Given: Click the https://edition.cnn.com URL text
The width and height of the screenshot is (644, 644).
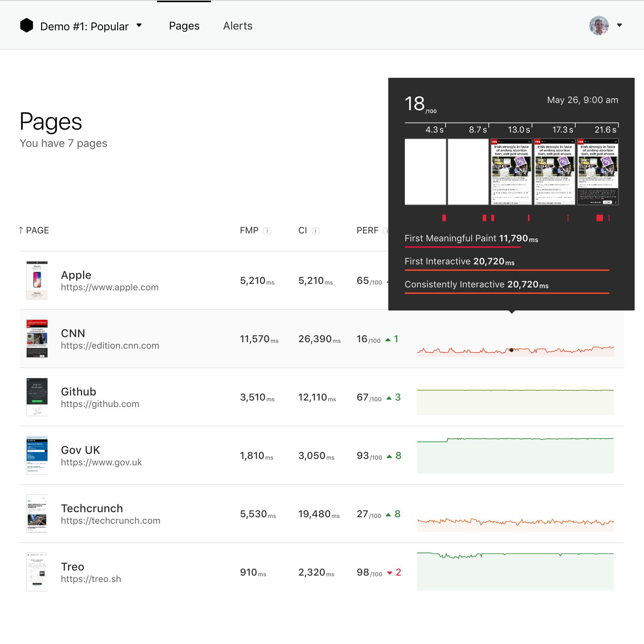Looking at the screenshot, I should 110,346.
